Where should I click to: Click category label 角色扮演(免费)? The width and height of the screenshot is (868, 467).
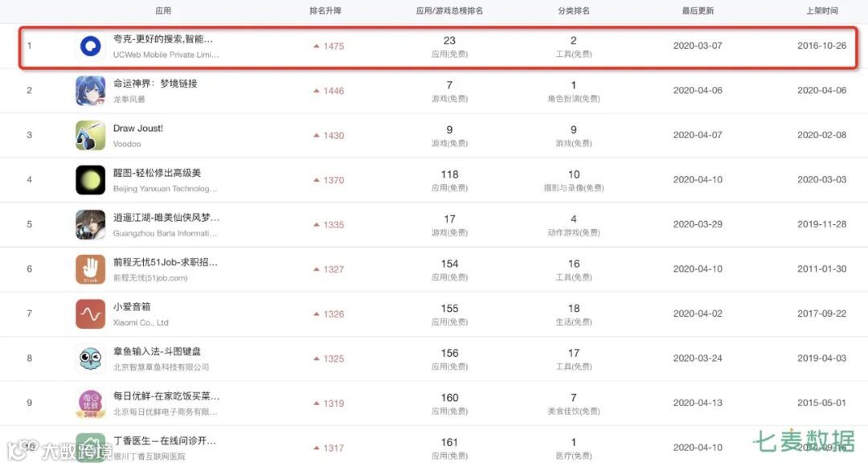[x=574, y=99]
